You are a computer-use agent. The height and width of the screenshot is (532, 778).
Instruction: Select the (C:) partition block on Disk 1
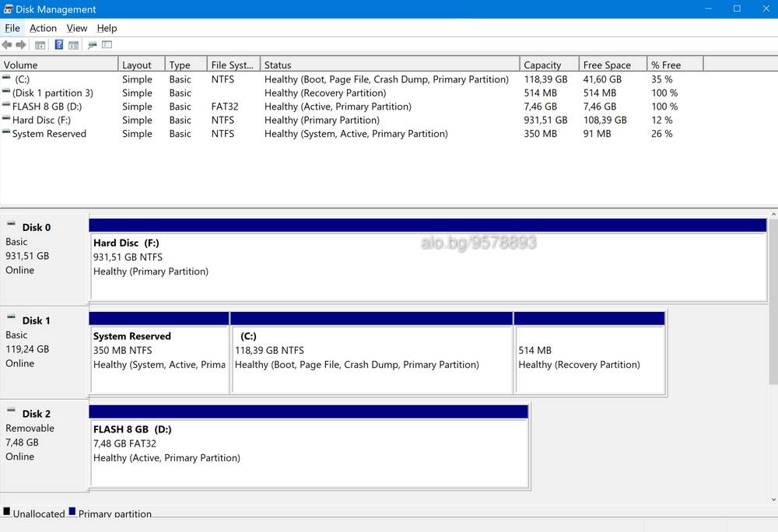click(x=372, y=353)
